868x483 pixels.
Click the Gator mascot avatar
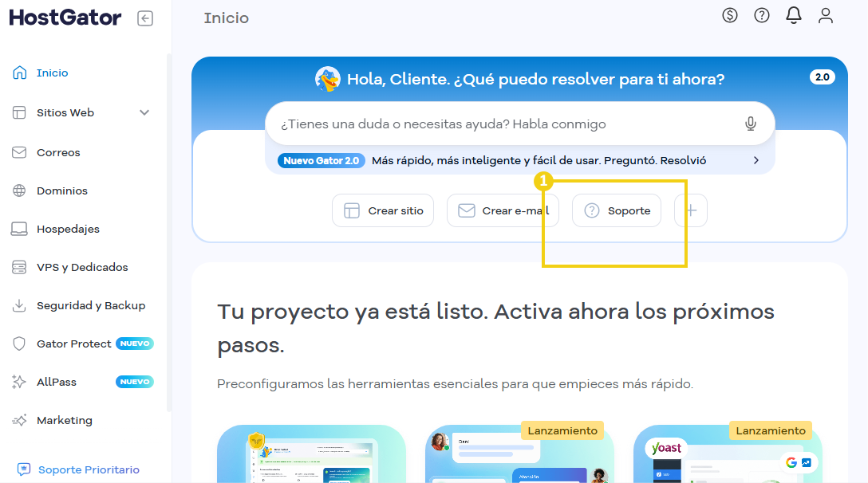(328, 79)
